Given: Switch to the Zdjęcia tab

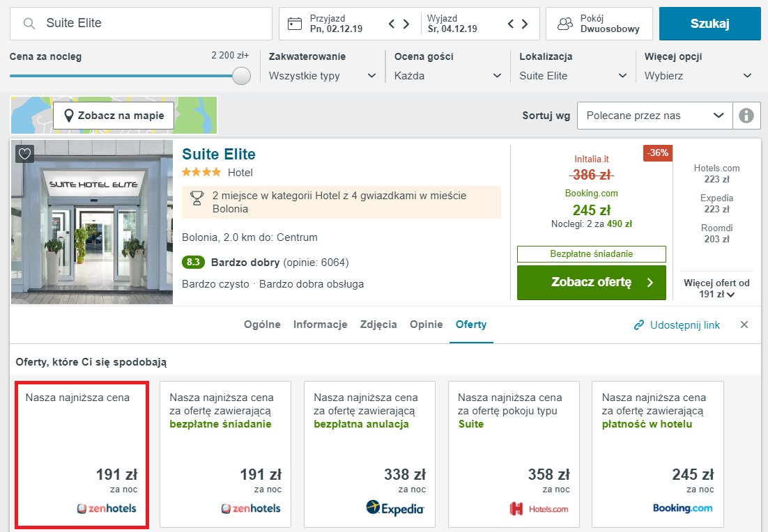Looking at the screenshot, I should click(x=378, y=324).
